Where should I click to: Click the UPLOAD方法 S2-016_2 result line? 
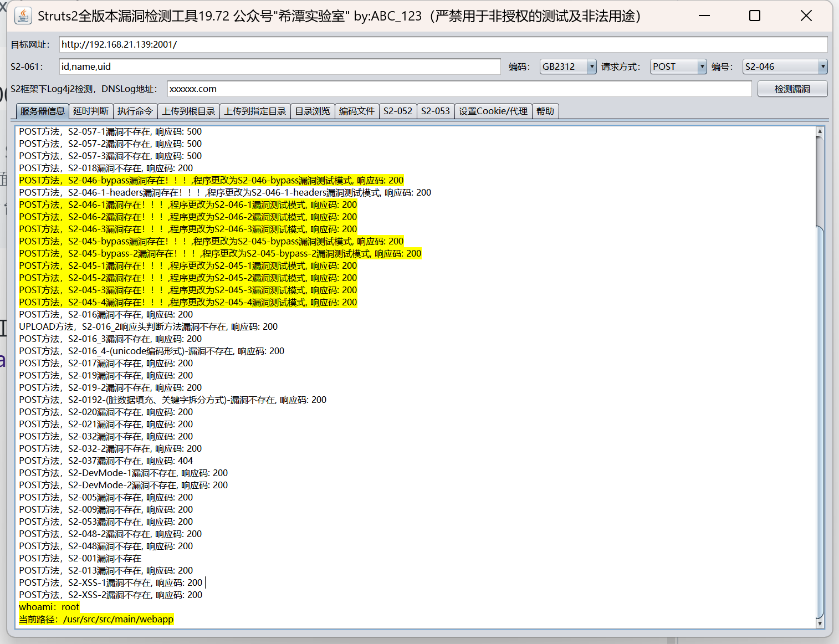pyautogui.click(x=149, y=326)
